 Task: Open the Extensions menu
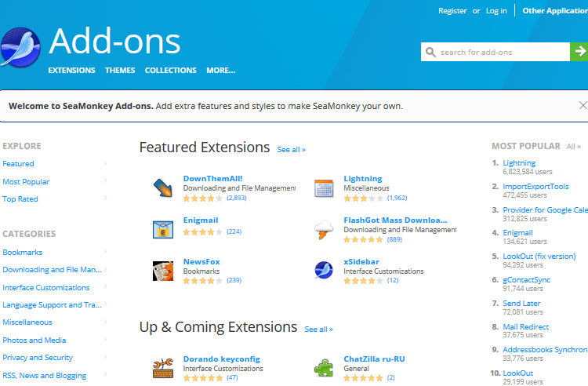coord(71,70)
